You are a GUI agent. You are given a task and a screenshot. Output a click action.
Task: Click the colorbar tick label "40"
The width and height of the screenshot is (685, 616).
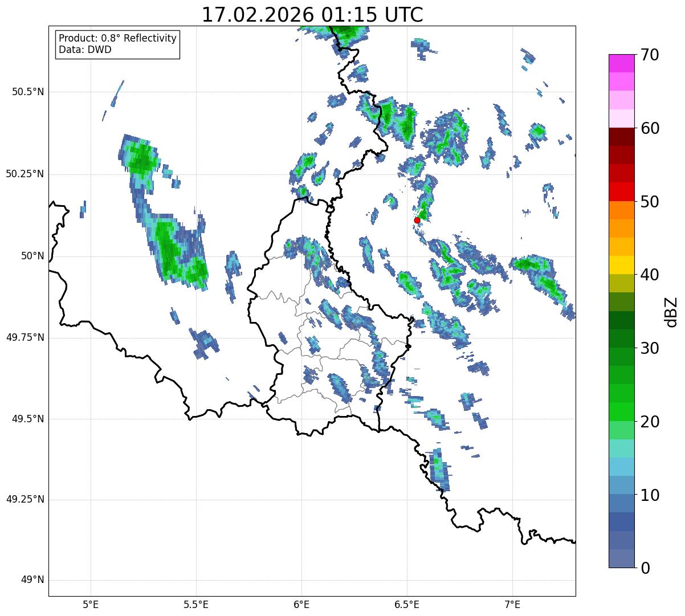click(x=649, y=275)
